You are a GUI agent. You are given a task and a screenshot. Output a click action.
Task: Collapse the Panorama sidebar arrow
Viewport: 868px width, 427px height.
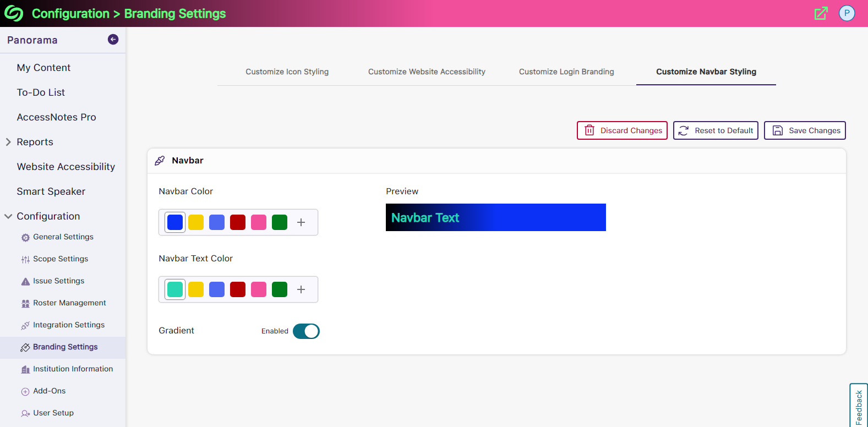(x=113, y=39)
